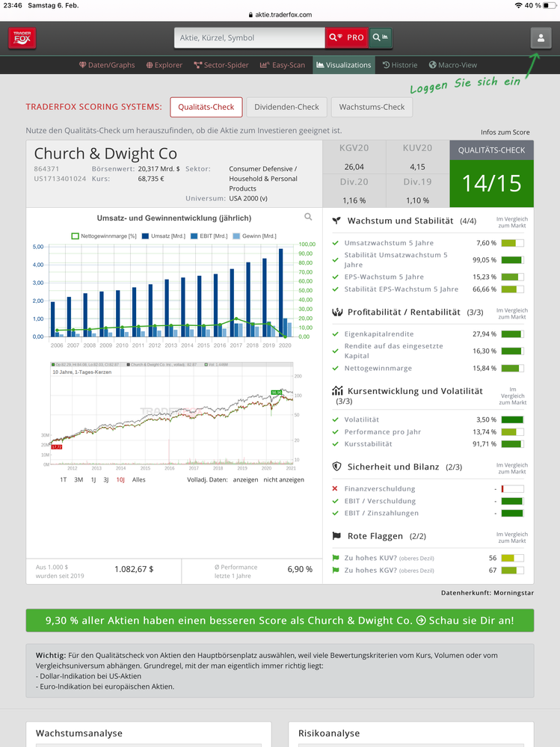Screen dimensions: 560x747
Task: Click the aktie.traderfox.com address bar
Action: [280, 14]
